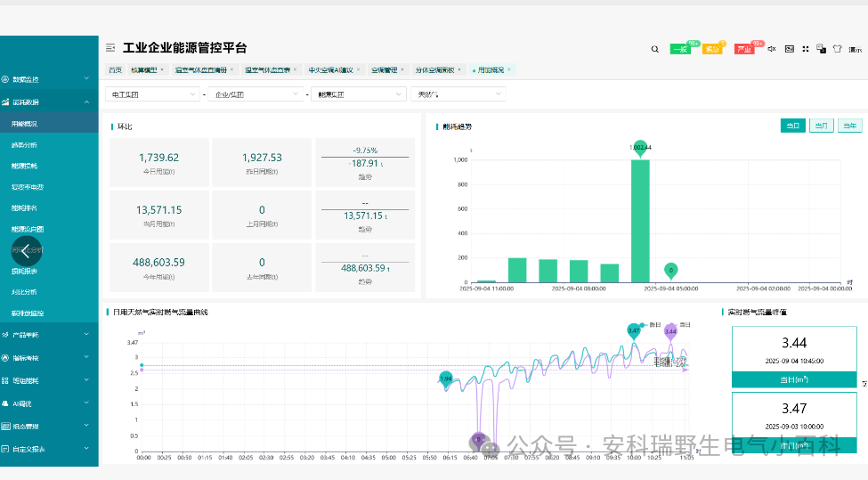Open the energy type dropdown 天然气
Viewport: 868px width, 480px height.
pos(458,94)
